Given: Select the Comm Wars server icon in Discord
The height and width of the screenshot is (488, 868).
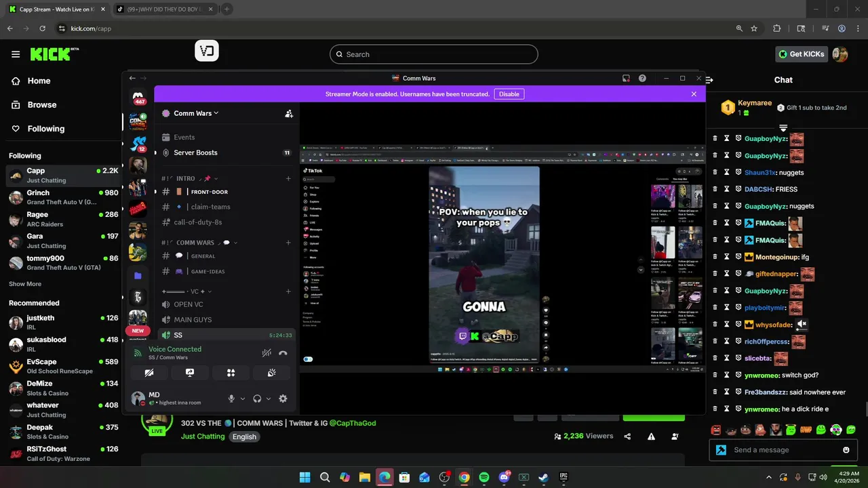Looking at the screenshot, I should click(138, 122).
